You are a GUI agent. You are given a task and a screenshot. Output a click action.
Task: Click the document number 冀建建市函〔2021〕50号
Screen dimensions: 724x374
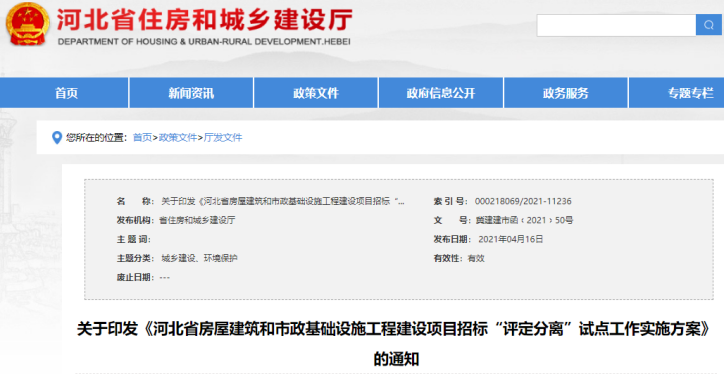(x=524, y=220)
